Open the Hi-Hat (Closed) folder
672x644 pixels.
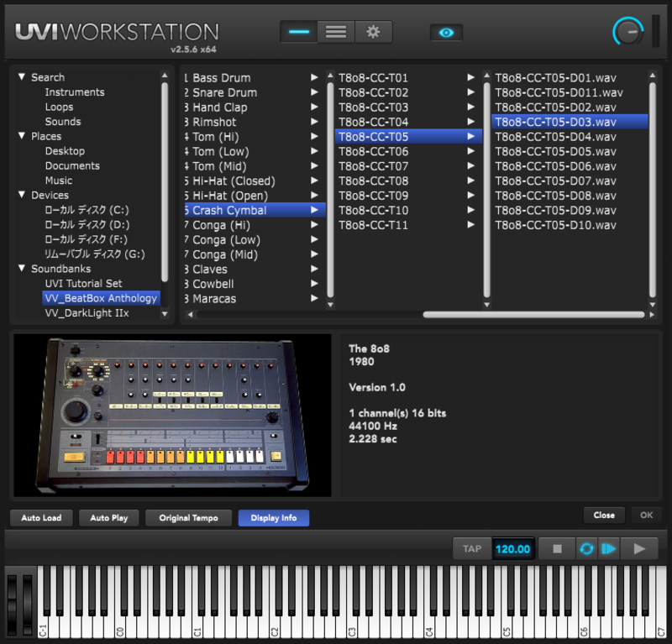255,181
